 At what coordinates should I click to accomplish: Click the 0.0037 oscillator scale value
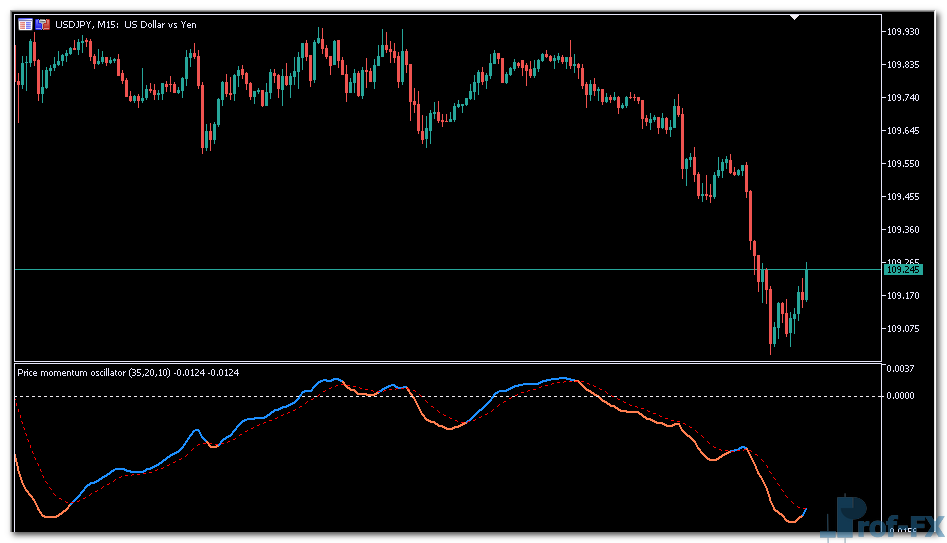coord(901,369)
